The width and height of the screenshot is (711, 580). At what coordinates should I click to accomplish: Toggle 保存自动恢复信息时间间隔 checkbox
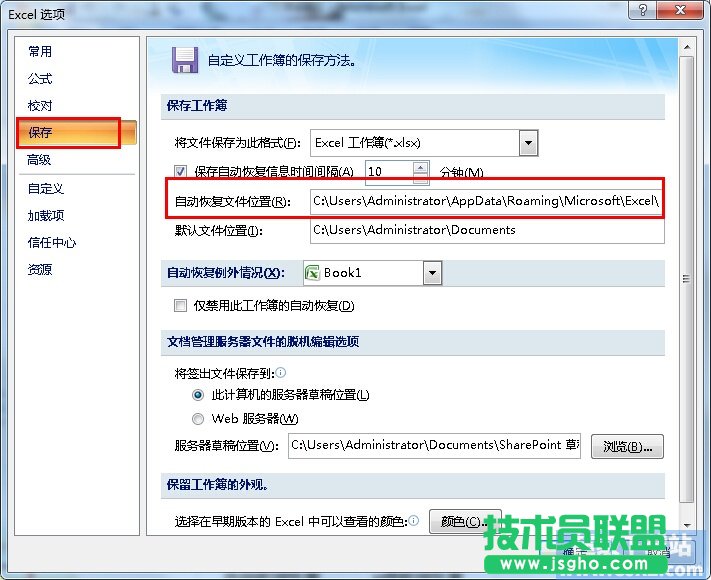(181, 172)
